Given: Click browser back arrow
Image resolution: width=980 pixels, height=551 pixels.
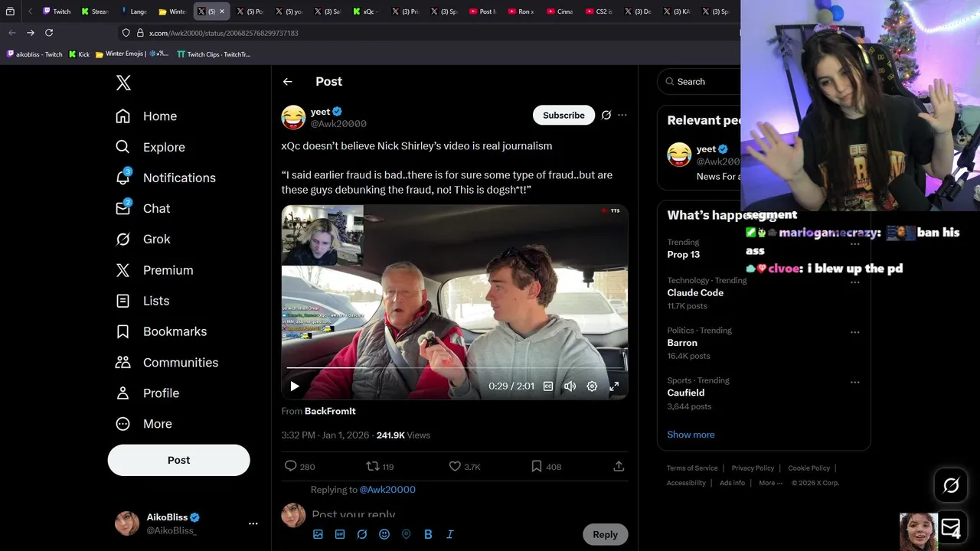Looking at the screenshot, I should 11,33.
